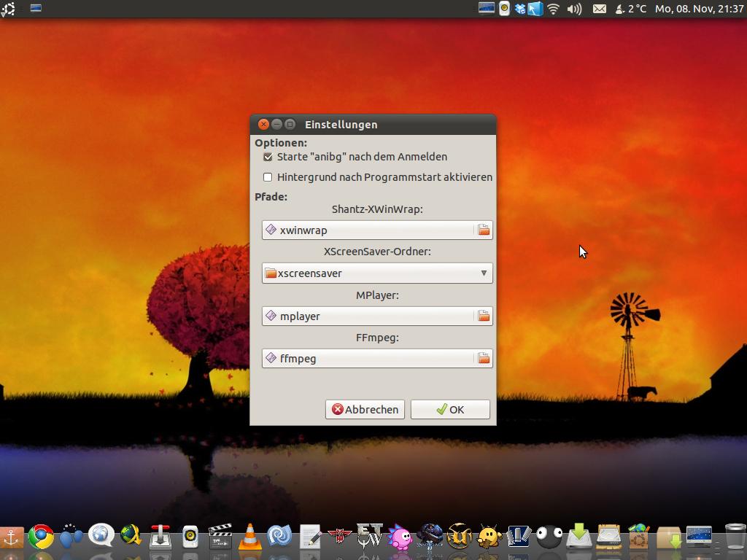Click the small window icon in top panel
This screenshot has width=747, height=560.
click(x=36, y=8)
